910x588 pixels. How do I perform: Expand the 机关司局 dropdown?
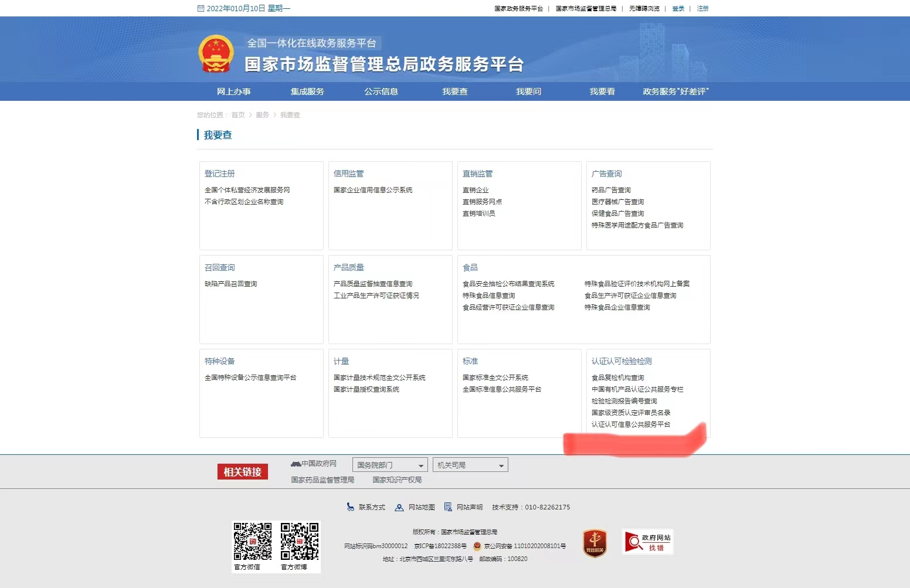(470, 465)
